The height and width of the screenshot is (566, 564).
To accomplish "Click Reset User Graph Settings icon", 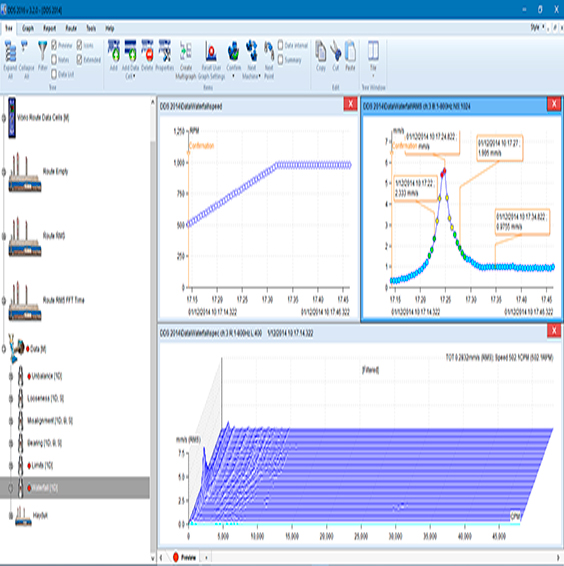I will [x=211, y=51].
